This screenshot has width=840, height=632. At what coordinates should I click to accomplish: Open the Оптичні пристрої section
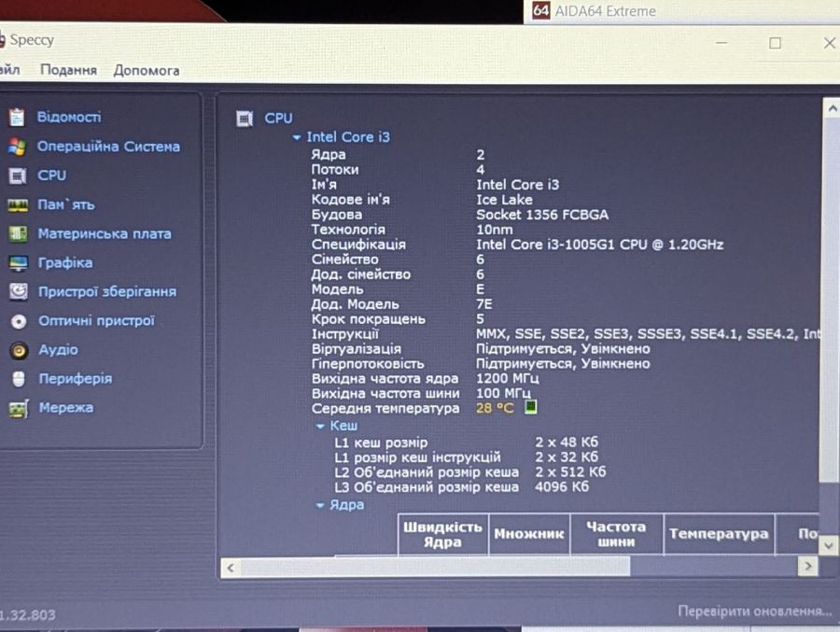click(x=96, y=320)
